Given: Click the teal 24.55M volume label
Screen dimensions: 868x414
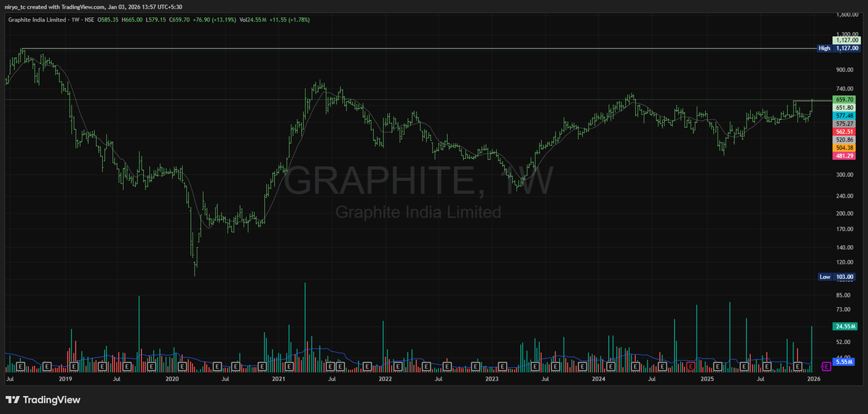Looking at the screenshot, I should point(845,327).
